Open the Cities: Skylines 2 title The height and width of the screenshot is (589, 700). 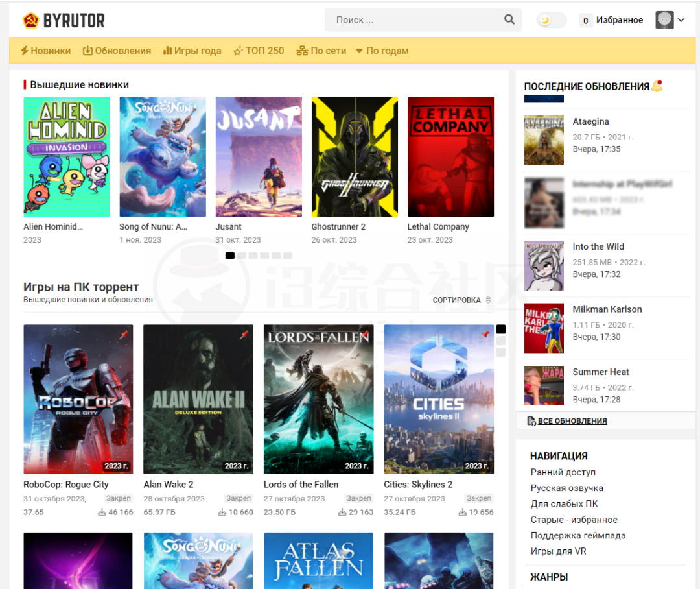click(x=418, y=485)
